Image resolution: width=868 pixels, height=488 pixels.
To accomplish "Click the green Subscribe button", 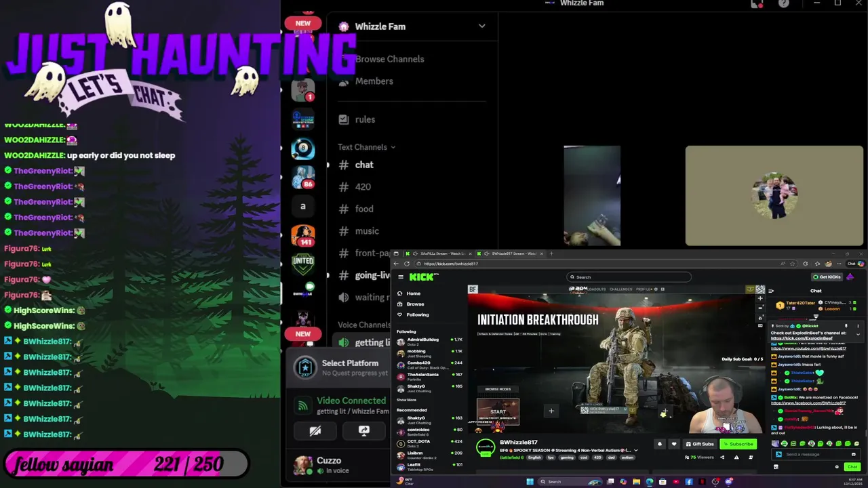I will 738,444.
